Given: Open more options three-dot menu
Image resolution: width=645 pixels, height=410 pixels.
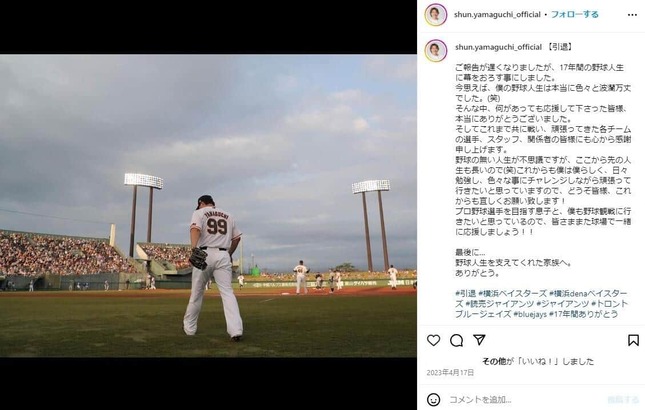Looking at the screenshot, I should coord(632,15).
